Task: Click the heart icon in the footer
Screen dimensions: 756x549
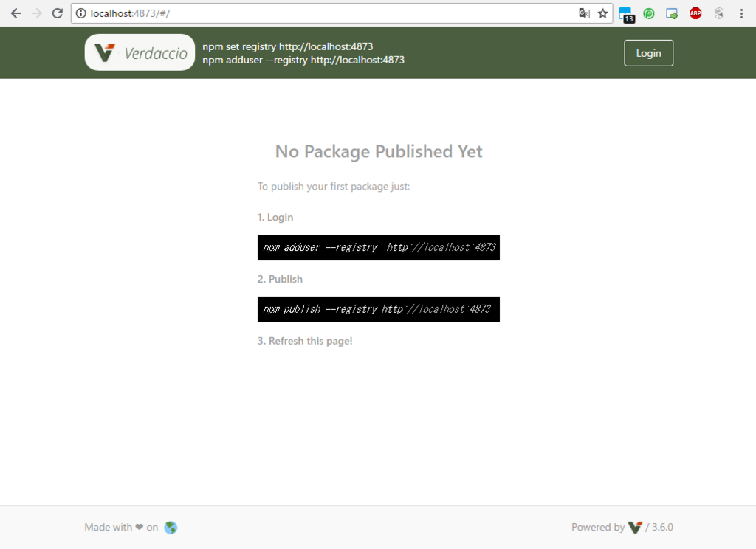Action: pyautogui.click(x=140, y=528)
